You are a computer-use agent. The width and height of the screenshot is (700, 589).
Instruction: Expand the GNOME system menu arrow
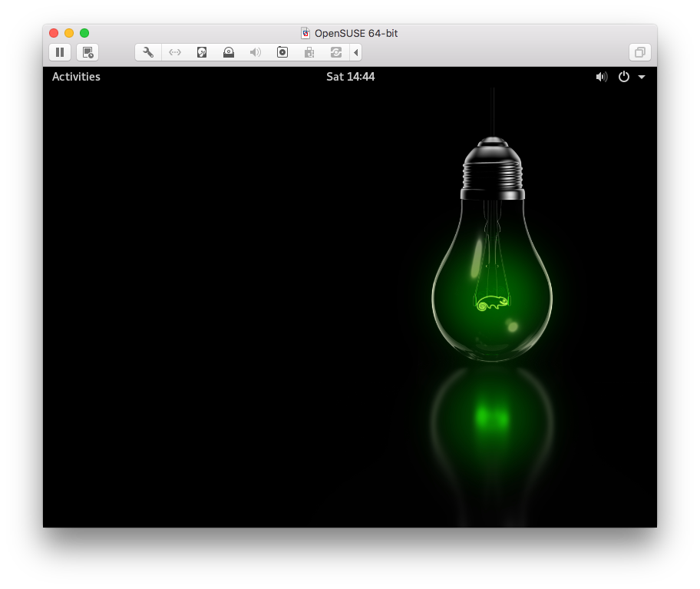[642, 78]
